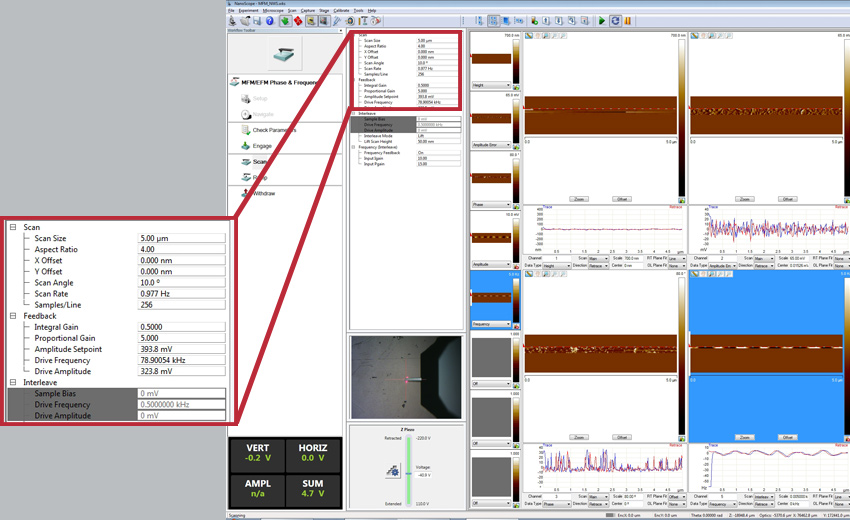Open the Calibrate menu
Image resolution: width=850 pixels, height=520 pixels.
click(x=341, y=10)
